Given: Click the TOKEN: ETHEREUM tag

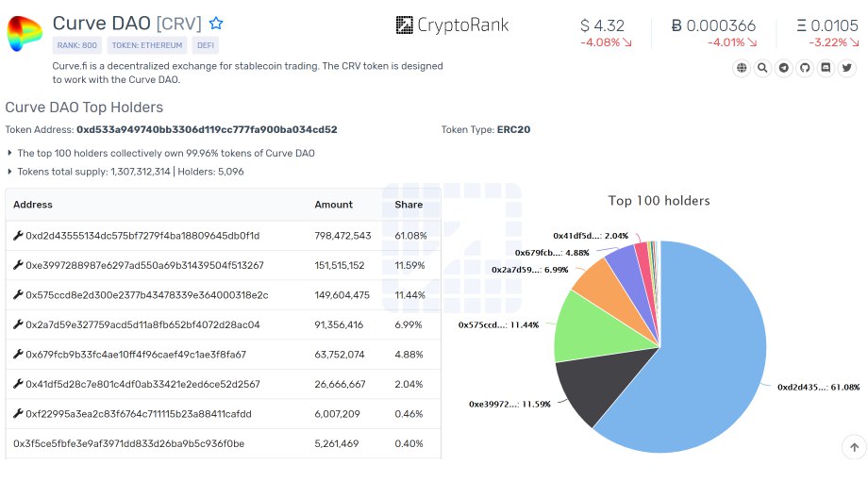Looking at the screenshot, I should [x=146, y=45].
